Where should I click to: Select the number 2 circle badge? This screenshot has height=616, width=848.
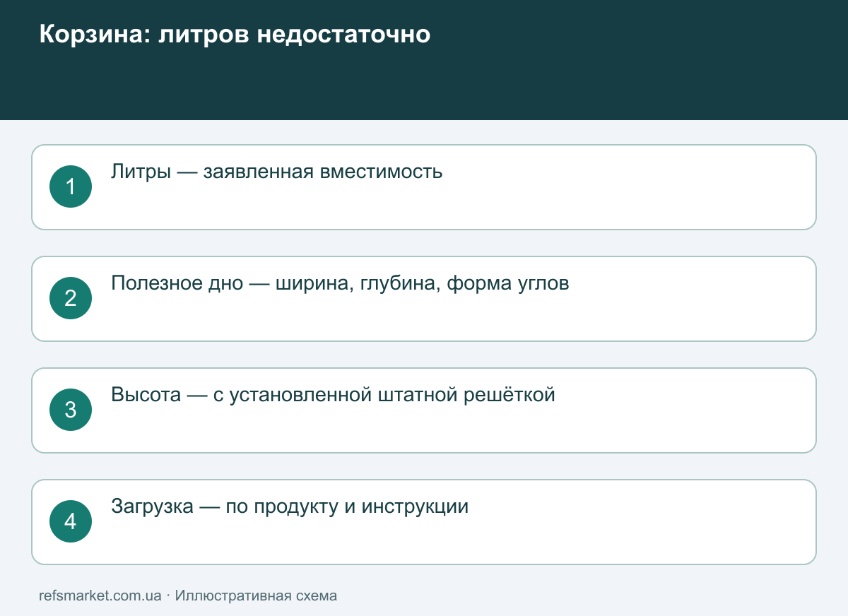(71, 298)
